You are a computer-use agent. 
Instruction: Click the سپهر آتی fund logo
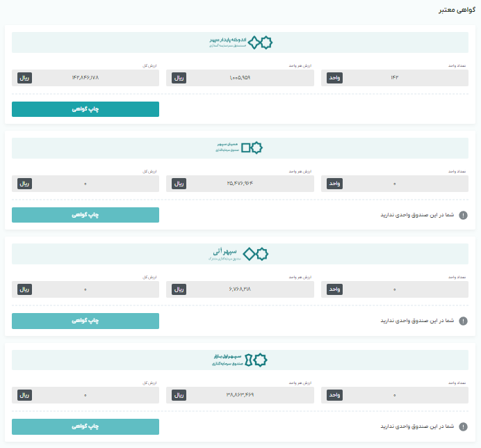tap(238, 254)
